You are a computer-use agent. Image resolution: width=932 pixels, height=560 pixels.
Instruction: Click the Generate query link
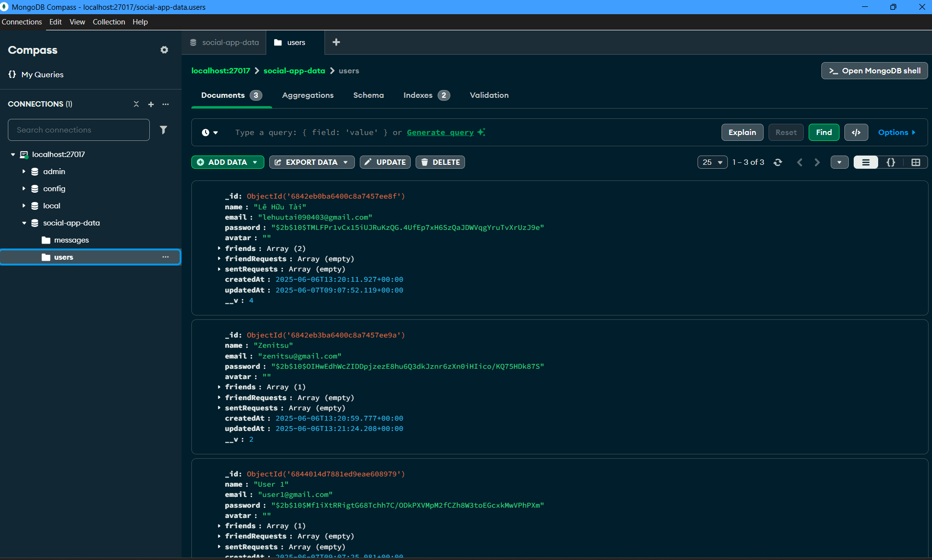coord(440,133)
